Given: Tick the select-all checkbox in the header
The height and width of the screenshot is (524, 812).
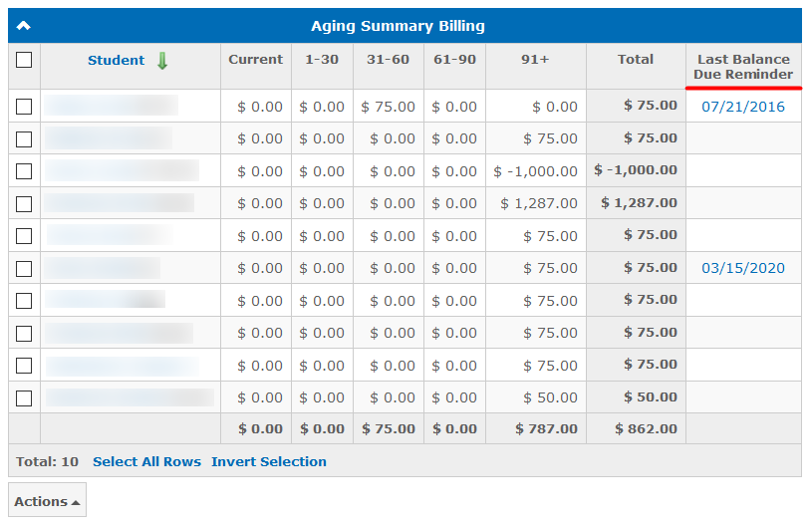Looking at the screenshot, I should (x=24, y=60).
